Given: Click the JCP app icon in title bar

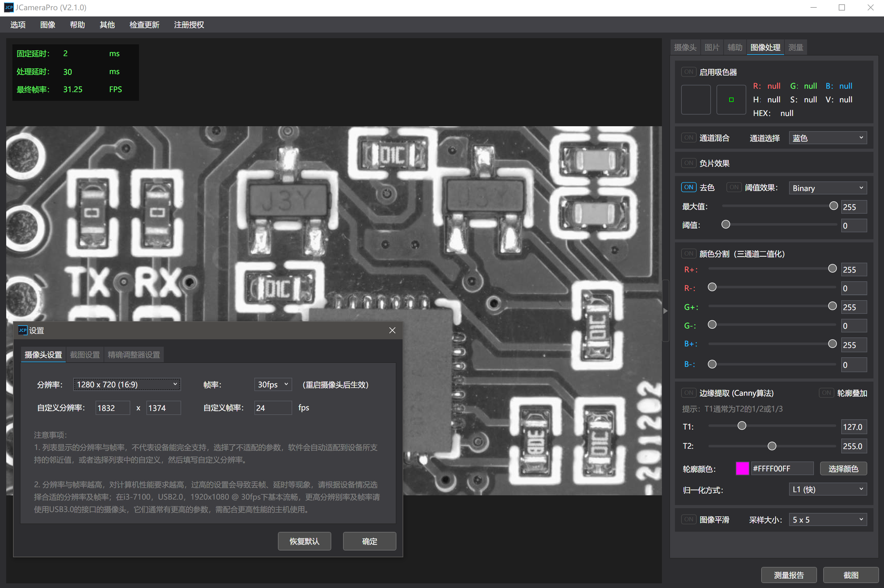Looking at the screenshot, I should click(8, 7).
